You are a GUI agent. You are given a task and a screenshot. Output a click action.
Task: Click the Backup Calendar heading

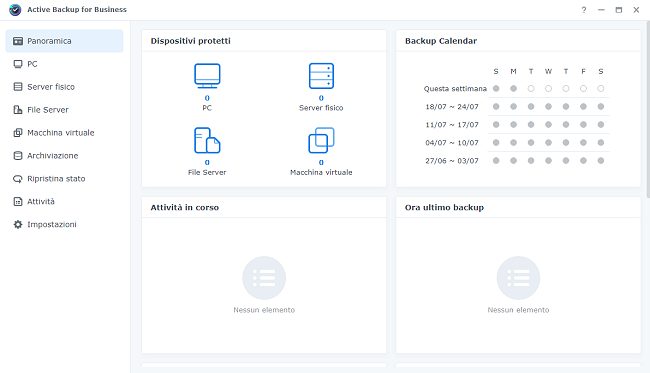pyautogui.click(x=441, y=41)
